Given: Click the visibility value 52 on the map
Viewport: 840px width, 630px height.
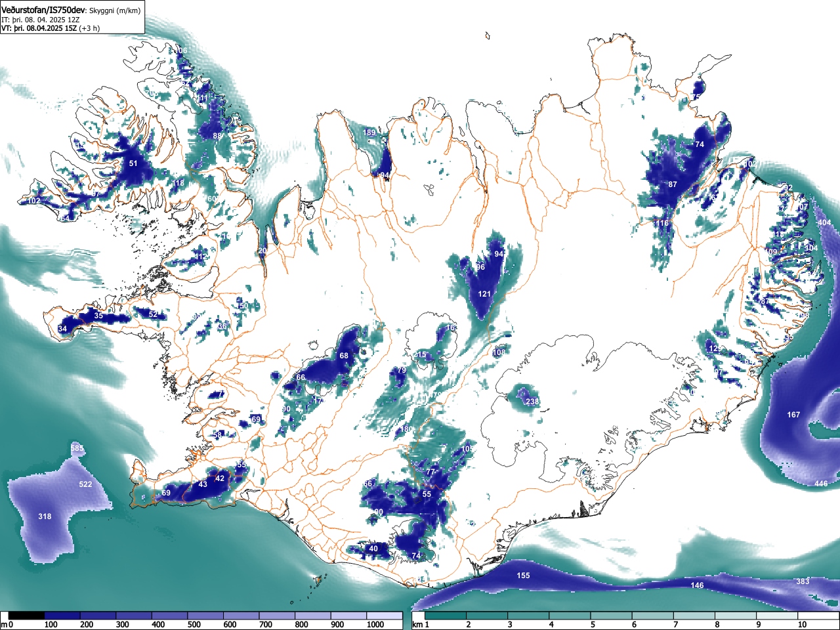Looking at the screenshot, I should [153, 314].
